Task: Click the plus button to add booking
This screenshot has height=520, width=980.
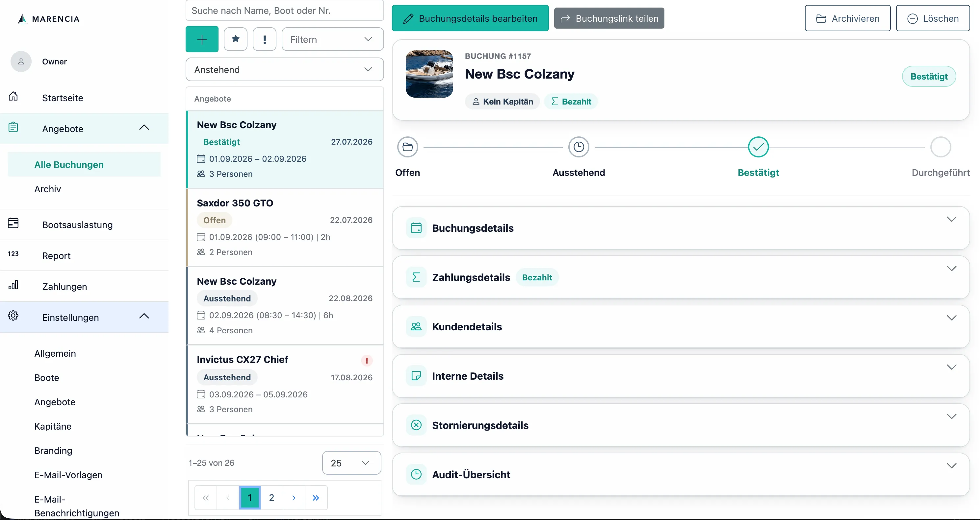Action: 202,39
